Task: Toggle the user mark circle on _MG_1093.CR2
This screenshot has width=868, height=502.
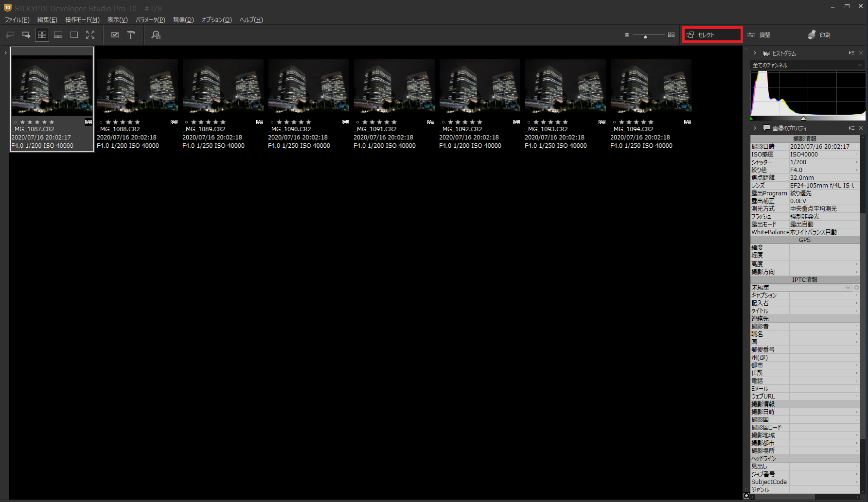Action: 529,122
